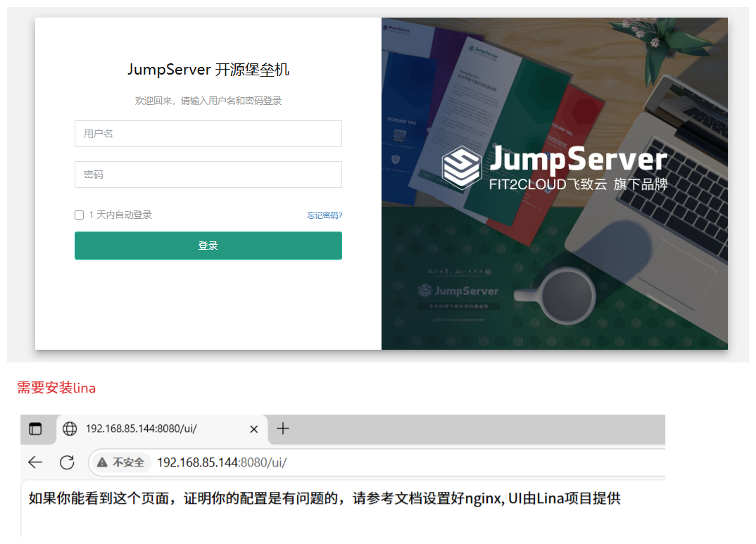
Task: Go back with the browser back arrow
Action: (x=35, y=462)
